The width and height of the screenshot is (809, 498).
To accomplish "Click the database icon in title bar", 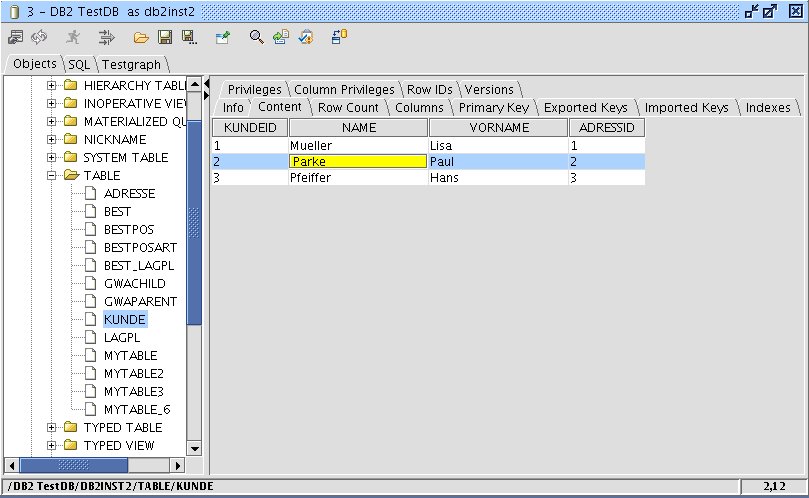I will coord(15,11).
